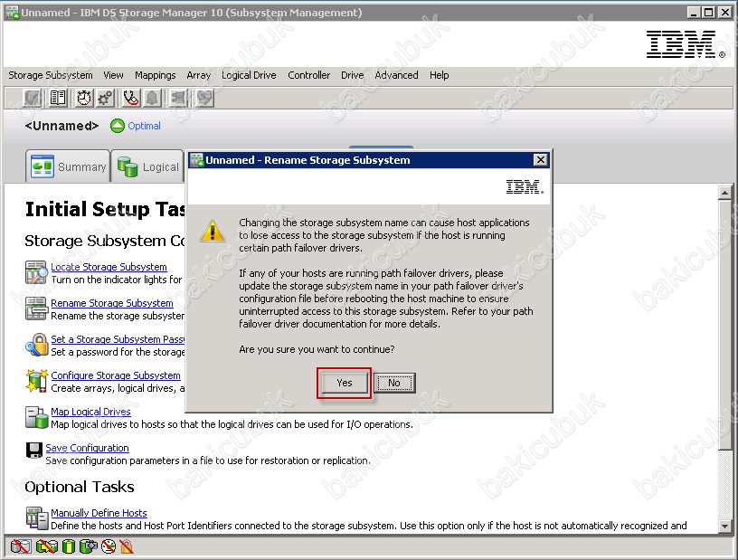The height and width of the screenshot is (560, 738).
Task: Click the crossed-out padlock status icon
Action: [126, 546]
